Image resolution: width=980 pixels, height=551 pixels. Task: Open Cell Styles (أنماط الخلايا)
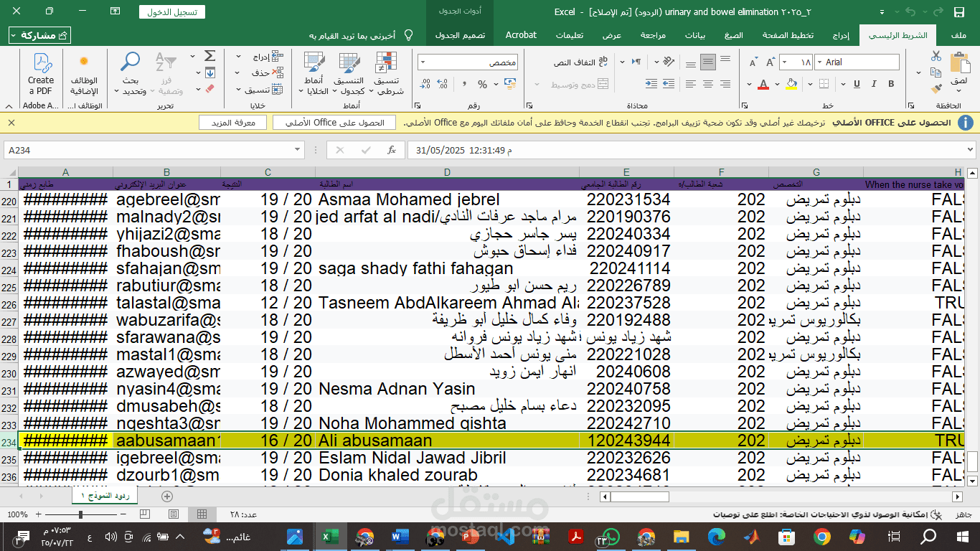pyautogui.click(x=314, y=74)
